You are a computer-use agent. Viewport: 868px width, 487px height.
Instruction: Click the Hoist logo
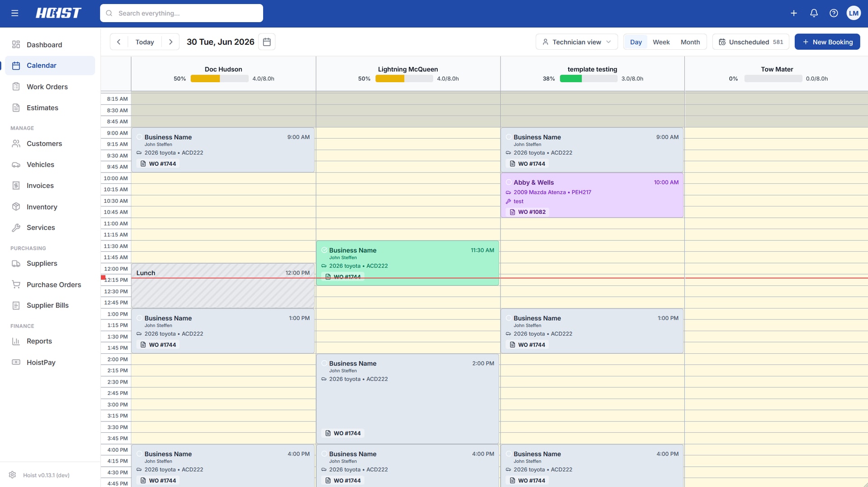tap(59, 13)
